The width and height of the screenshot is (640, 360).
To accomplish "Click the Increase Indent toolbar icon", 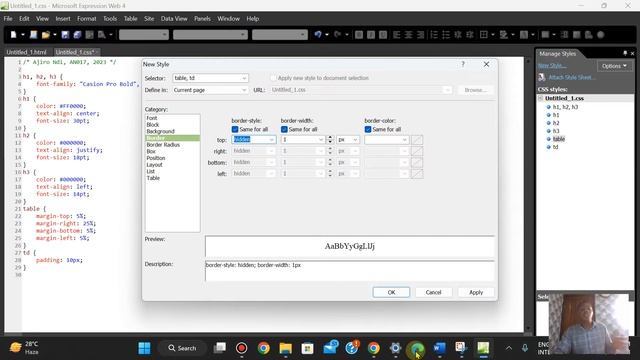I will (470, 35).
